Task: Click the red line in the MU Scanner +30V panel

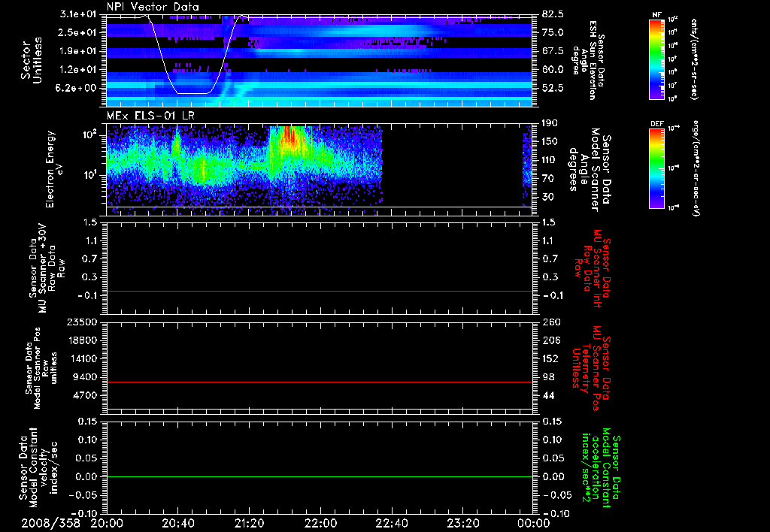Action: [319, 291]
